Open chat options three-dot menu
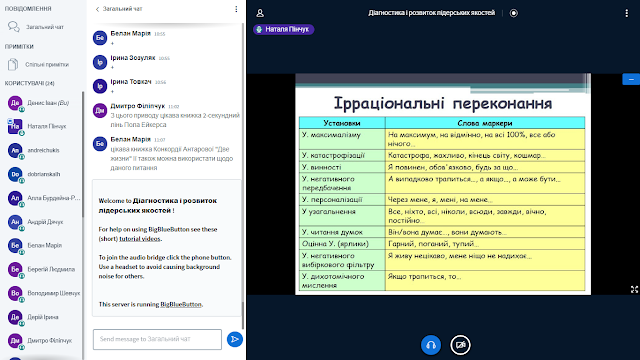 pyautogui.click(x=236, y=9)
